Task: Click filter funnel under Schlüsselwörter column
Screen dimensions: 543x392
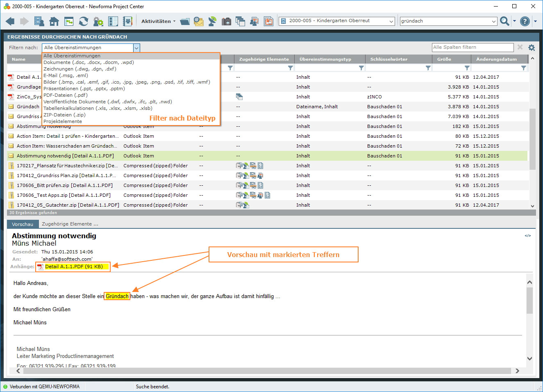Action: 428,68
